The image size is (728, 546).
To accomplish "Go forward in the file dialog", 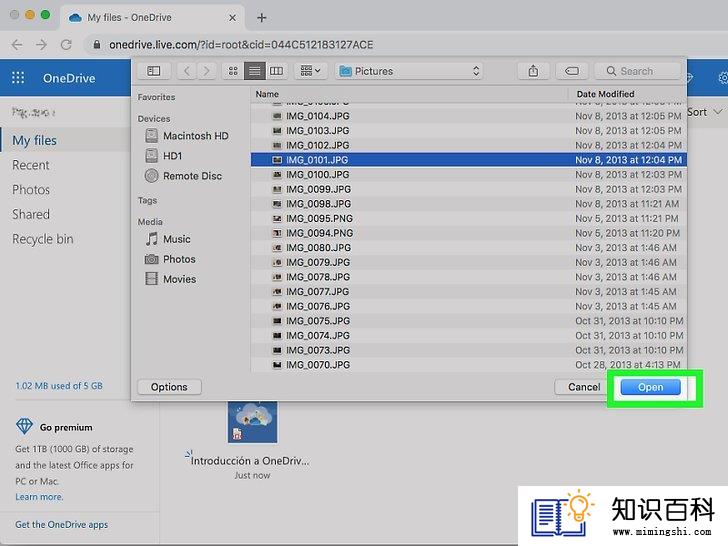I will click(207, 71).
